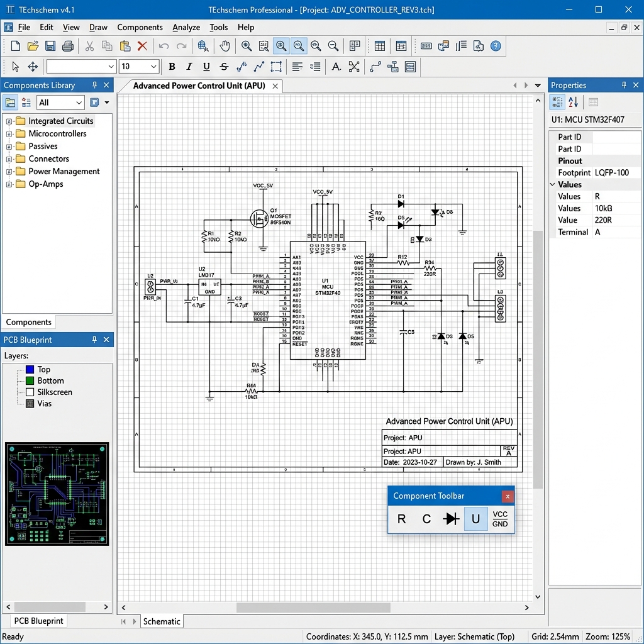Screen dimensions: 644x644
Task: Create a new schematic file
Action: (x=16, y=46)
